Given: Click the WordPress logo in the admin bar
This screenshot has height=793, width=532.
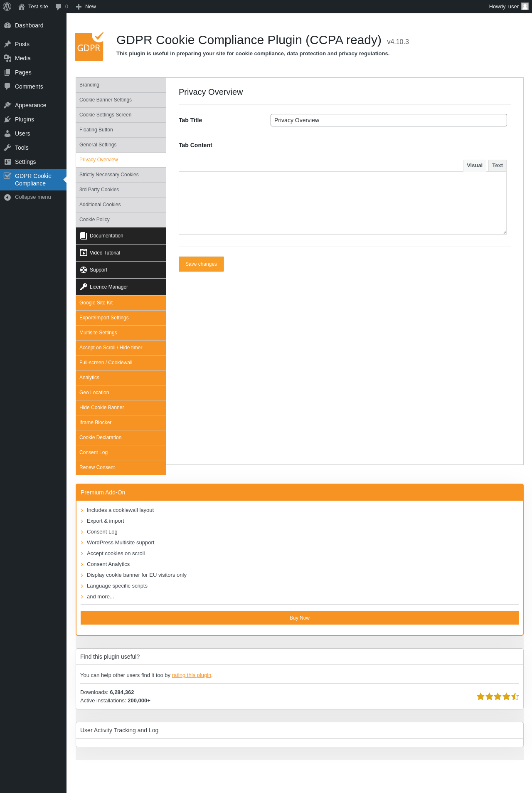Looking at the screenshot, I should pos(7,7).
